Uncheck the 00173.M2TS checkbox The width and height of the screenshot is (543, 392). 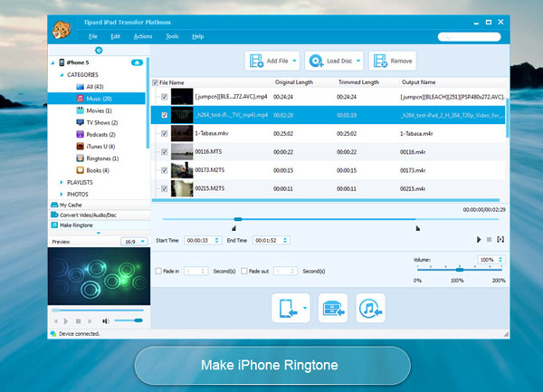click(x=165, y=170)
